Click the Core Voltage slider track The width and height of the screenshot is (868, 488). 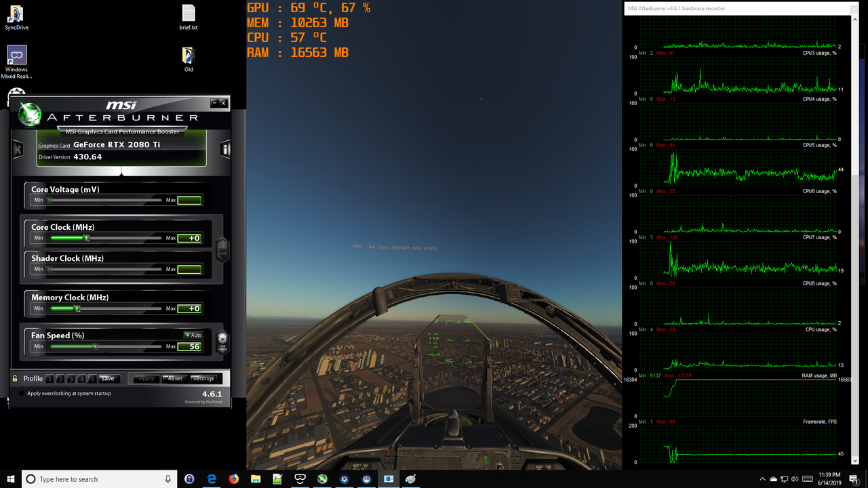click(105, 201)
